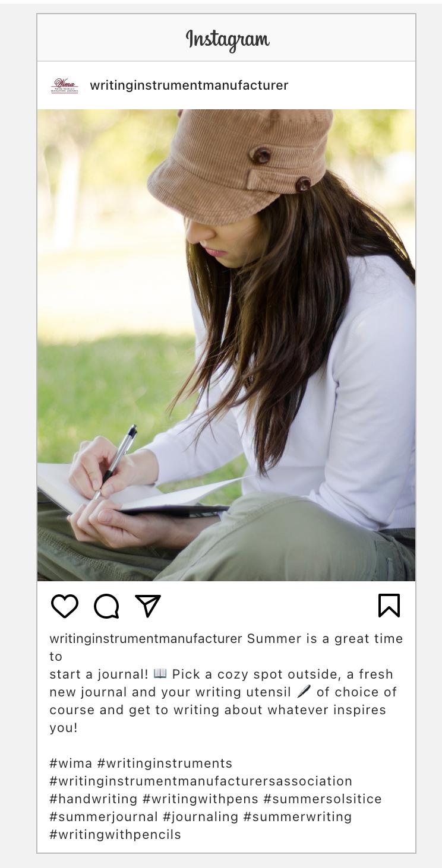Open comments with the speech bubble icon
Viewport: 442px width, 868px height.
(x=106, y=606)
